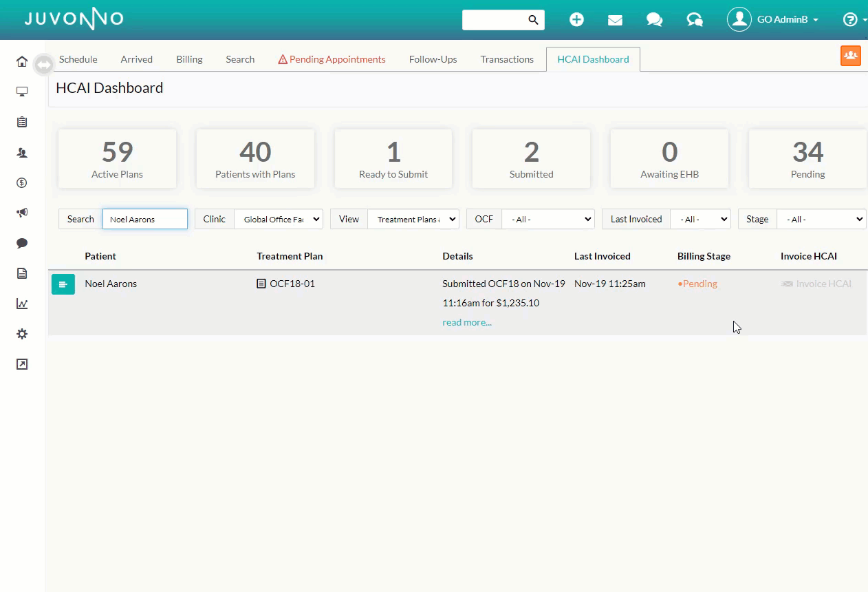Toggle the sidebar collapse arrow button
Viewport: 868px width, 592px height.
pyautogui.click(x=43, y=65)
